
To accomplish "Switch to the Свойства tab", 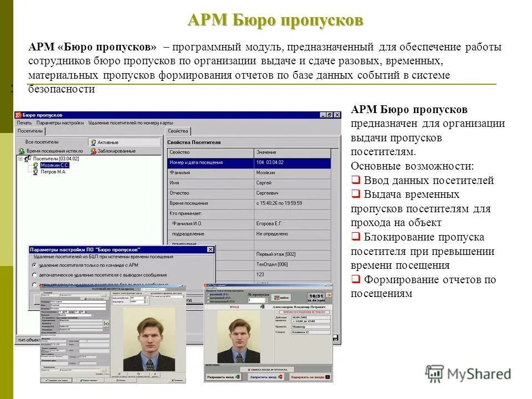I will 178,131.
